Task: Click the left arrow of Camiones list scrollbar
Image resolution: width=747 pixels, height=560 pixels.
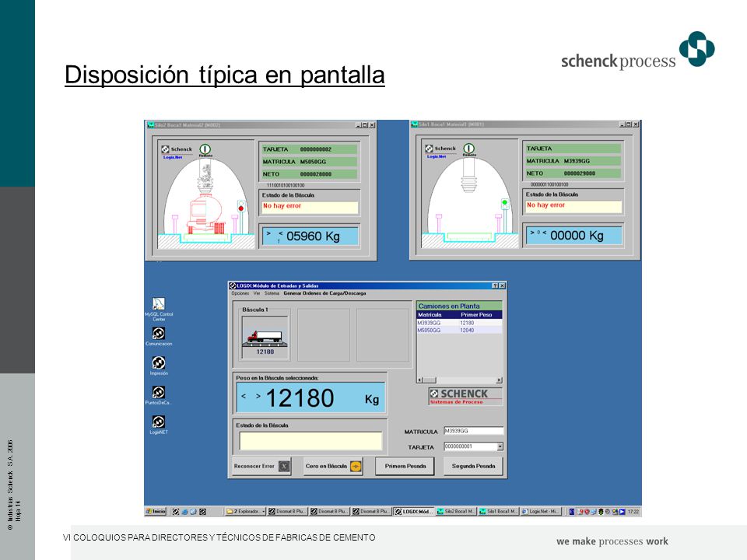Action: coord(419,380)
